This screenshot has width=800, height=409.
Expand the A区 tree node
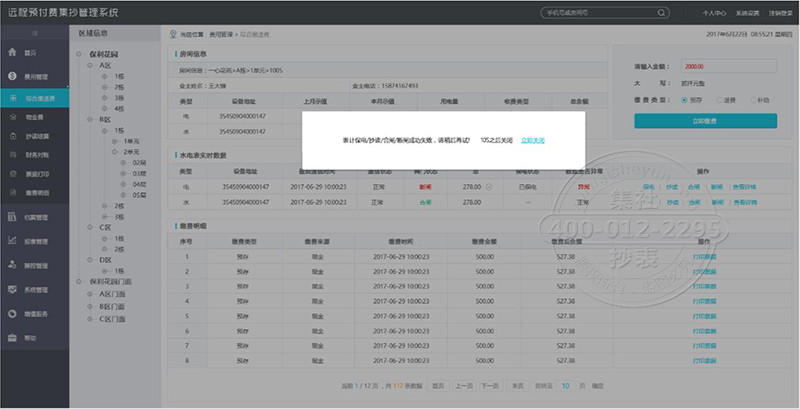[x=93, y=64]
